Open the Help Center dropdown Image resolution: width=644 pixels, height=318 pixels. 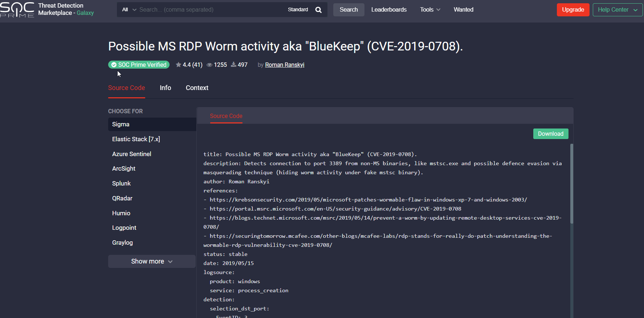[x=617, y=10]
